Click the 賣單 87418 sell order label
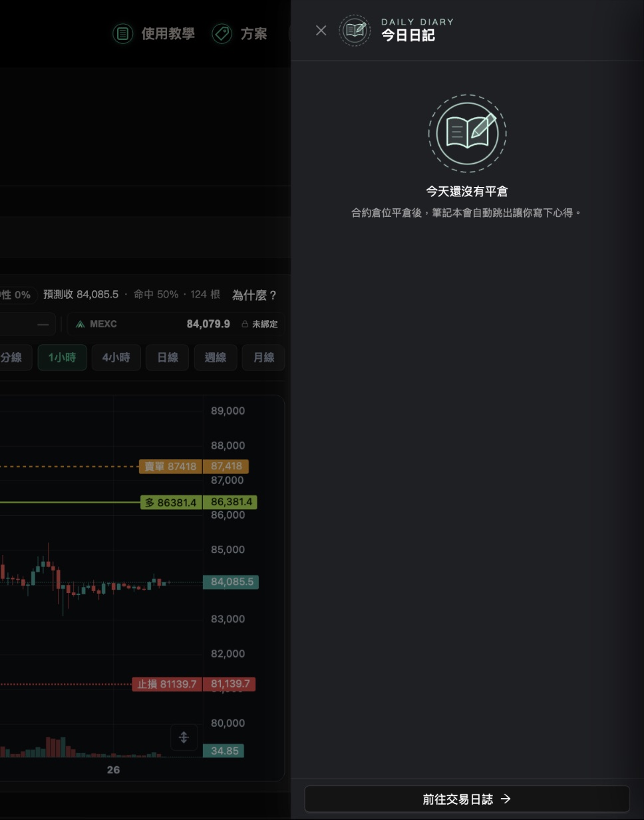The image size is (644, 820). click(170, 467)
